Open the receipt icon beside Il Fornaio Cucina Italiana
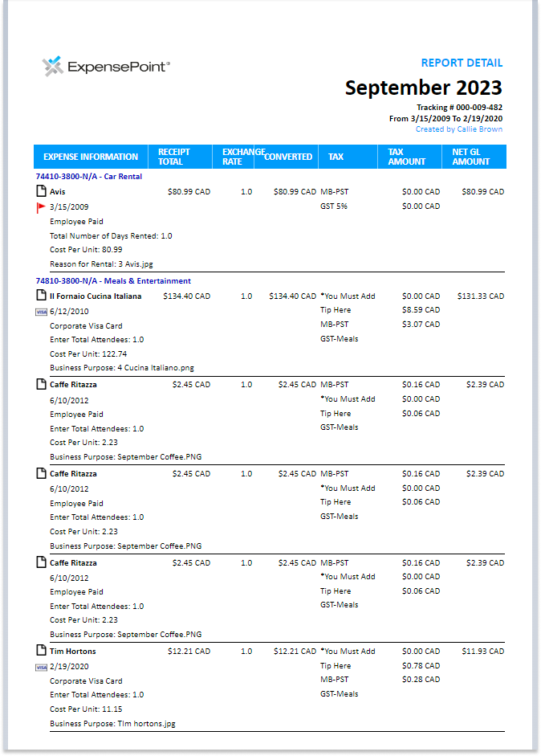This screenshot has height=756, width=541. [x=40, y=296]
